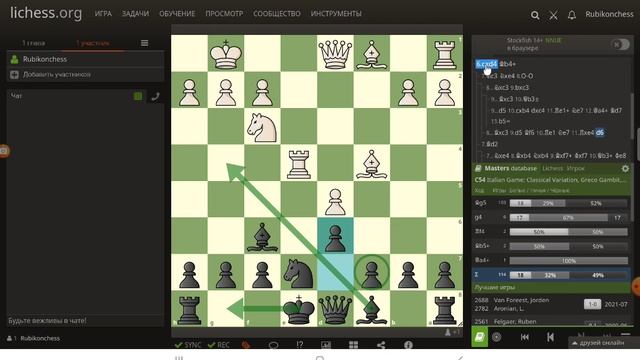Switch to the '1 глава' chapters tab

33,43
